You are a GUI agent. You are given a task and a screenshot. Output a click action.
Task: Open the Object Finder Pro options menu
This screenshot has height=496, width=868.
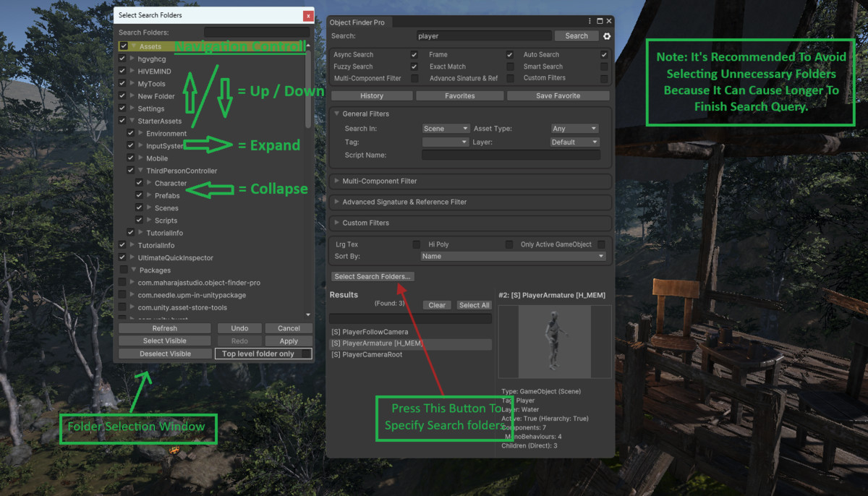tap(590, 20)
